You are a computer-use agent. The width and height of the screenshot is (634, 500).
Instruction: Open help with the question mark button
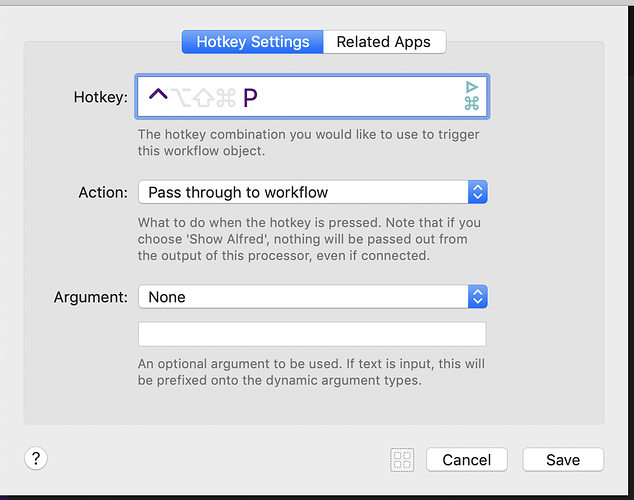36,459
